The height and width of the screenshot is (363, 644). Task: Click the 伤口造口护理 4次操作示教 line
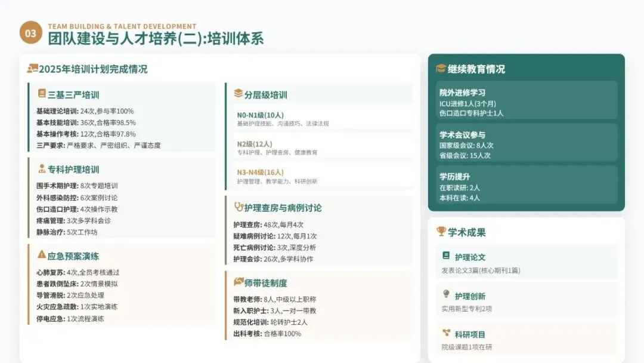tap(77, 209)
